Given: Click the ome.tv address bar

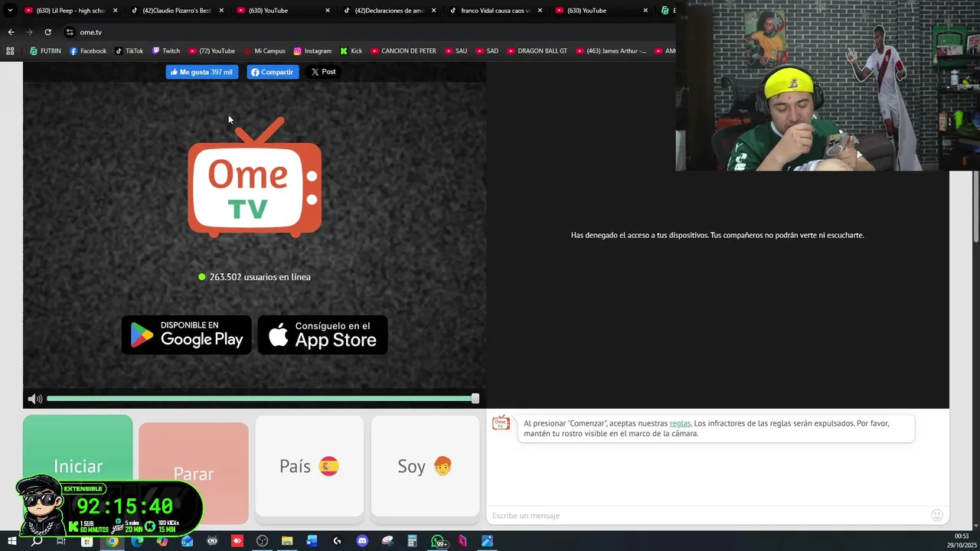Looking at the screenshot, I should (x=367, y=32).
